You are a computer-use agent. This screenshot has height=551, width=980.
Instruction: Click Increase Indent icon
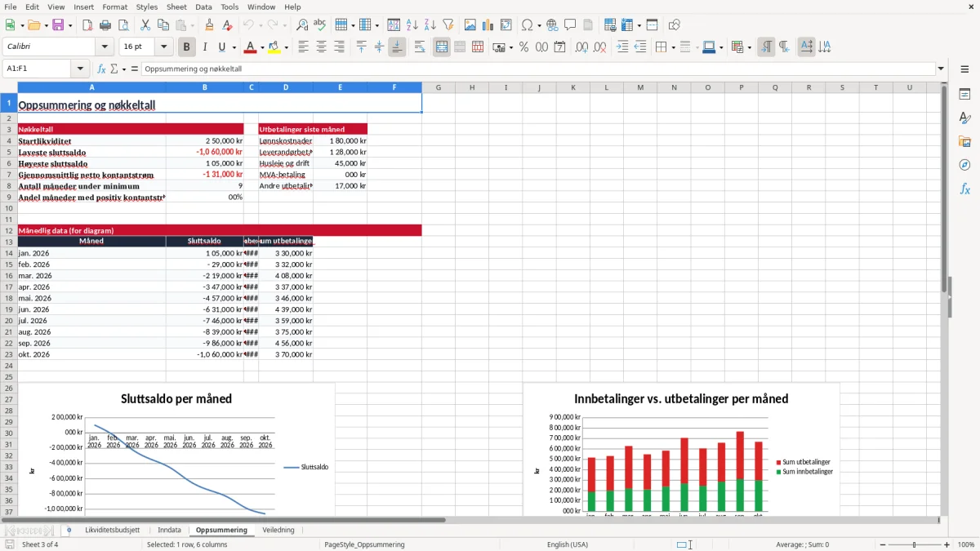pyautogui.click(x=622, y=47)
